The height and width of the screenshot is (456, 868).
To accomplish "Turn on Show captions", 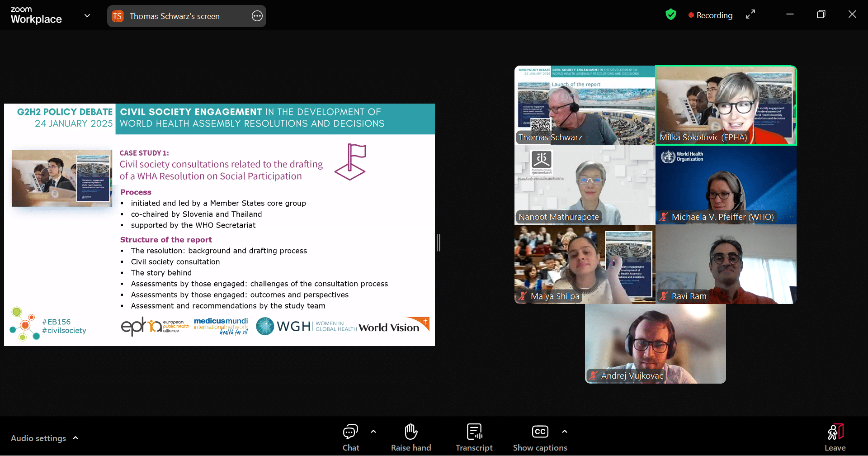I will click(540, 437).
